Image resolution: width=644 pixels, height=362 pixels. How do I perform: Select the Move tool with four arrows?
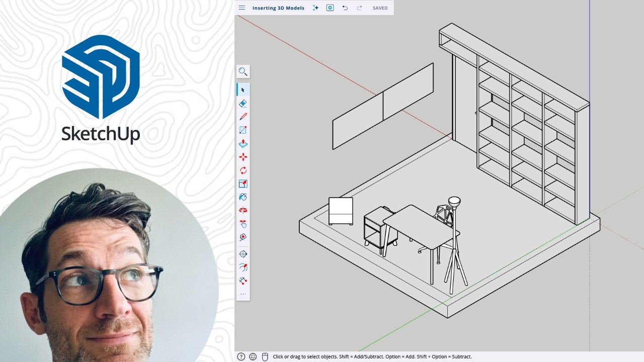[x=243, y=157]
